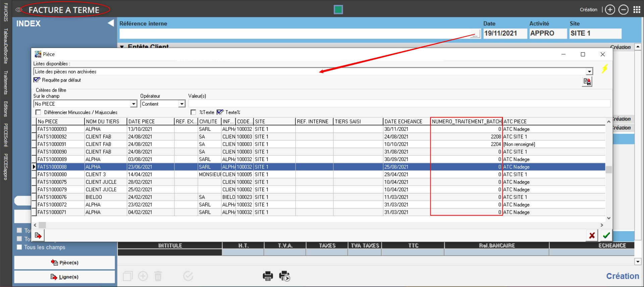
Task: Switch to the Traitements sidebar tab
Action: pos(6,82)
